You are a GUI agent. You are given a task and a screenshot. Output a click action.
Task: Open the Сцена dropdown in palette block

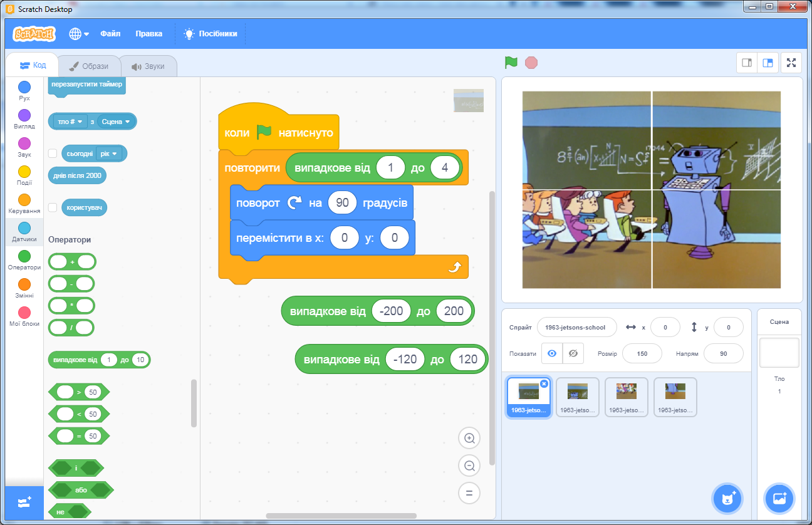pyautogui.click(x=115, y=122)
